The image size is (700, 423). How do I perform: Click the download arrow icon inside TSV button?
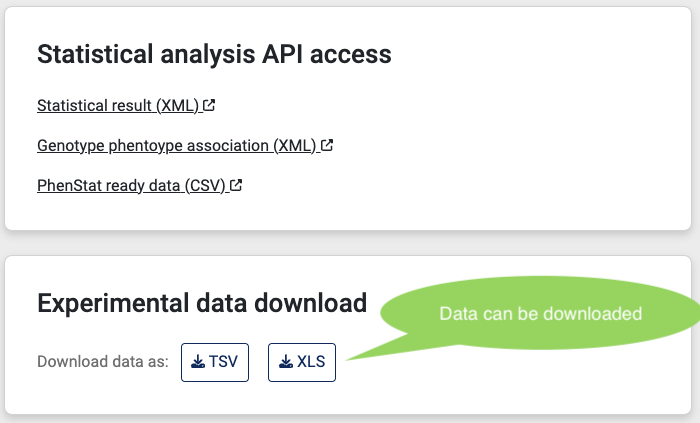(198, 361)
